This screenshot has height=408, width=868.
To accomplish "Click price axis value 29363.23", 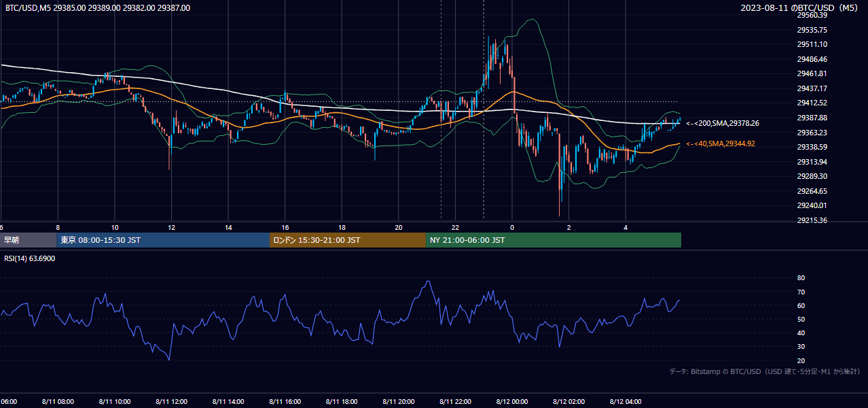I will click(x=812, y=133).
